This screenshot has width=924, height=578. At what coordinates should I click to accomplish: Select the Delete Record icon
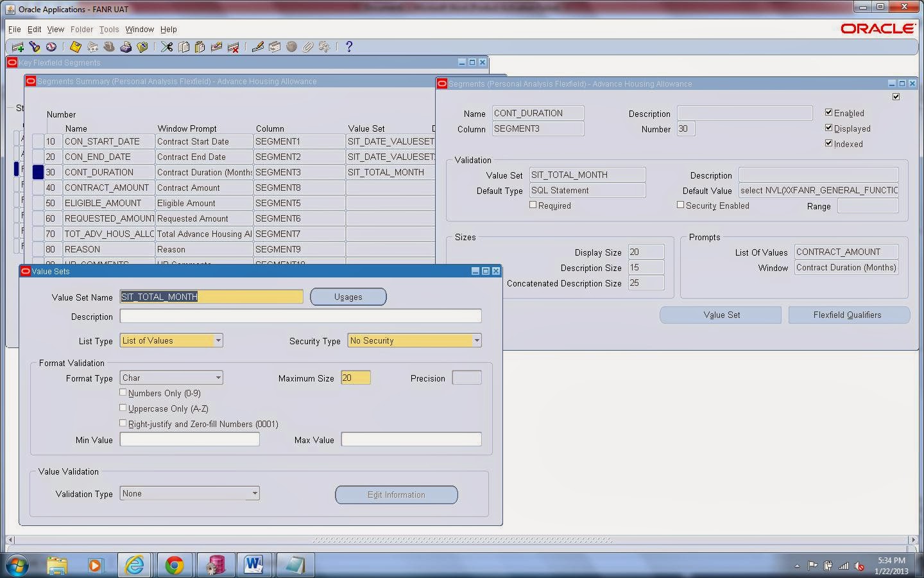(233, 46)
